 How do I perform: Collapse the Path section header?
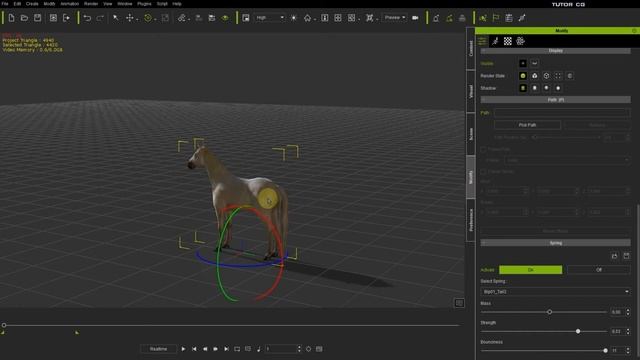point(556,100)
